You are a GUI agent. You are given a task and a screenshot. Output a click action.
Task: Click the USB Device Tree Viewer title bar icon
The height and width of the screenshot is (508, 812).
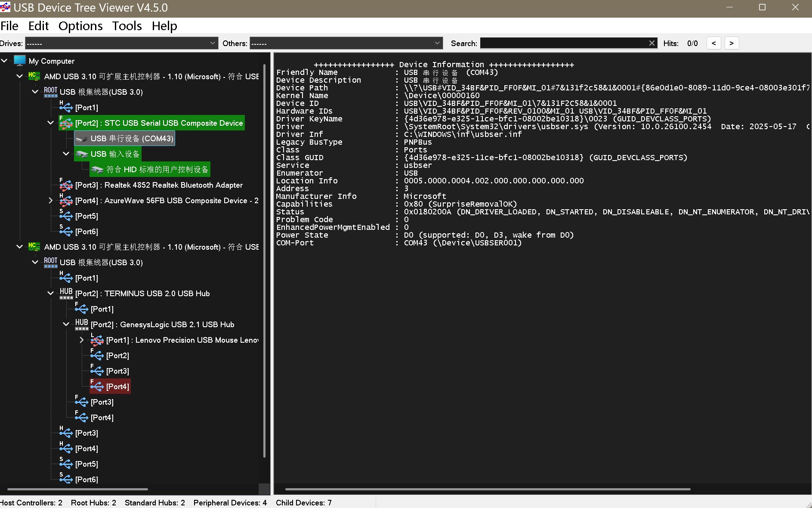pos(5,7)
